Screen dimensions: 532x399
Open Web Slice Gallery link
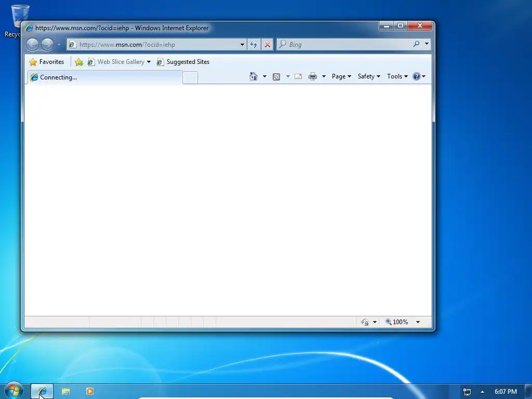[x=116, y=62]
